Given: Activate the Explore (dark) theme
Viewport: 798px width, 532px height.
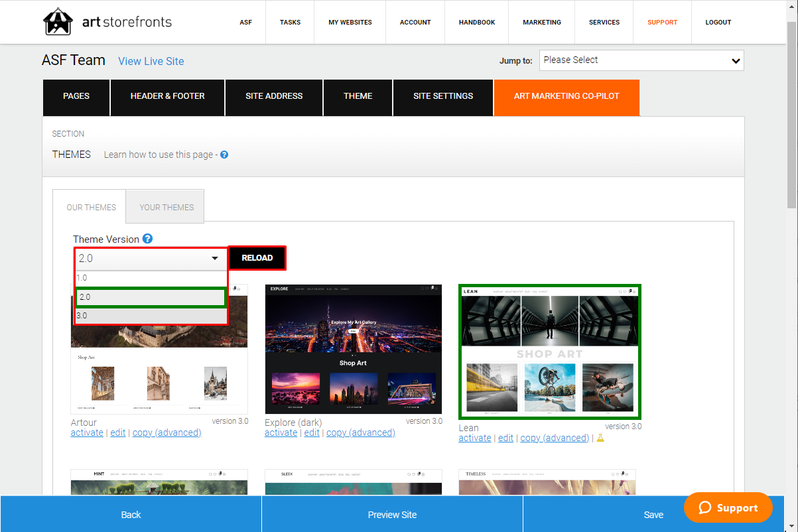Looking at the screenshot, I should [281, 432].
